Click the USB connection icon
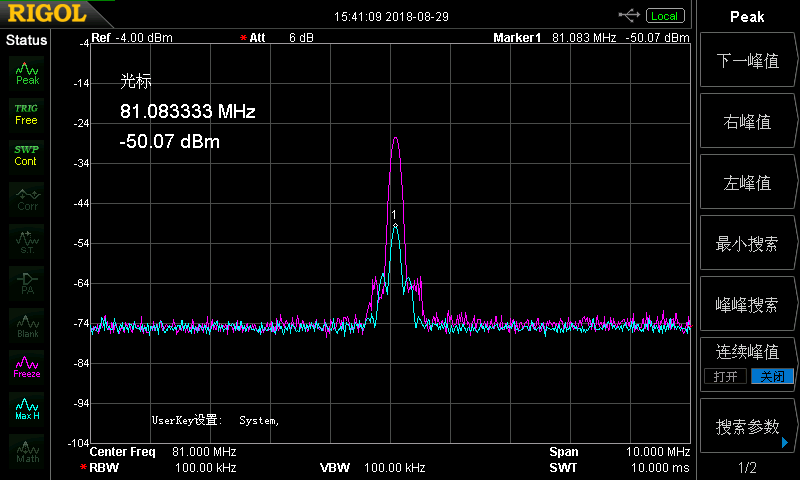Screen dimensions: 800x480 click(629, 15)
